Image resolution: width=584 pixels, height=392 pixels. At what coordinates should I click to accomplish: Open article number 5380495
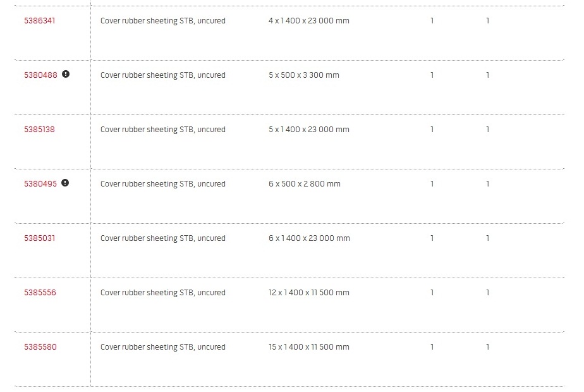tap(40, 184)
